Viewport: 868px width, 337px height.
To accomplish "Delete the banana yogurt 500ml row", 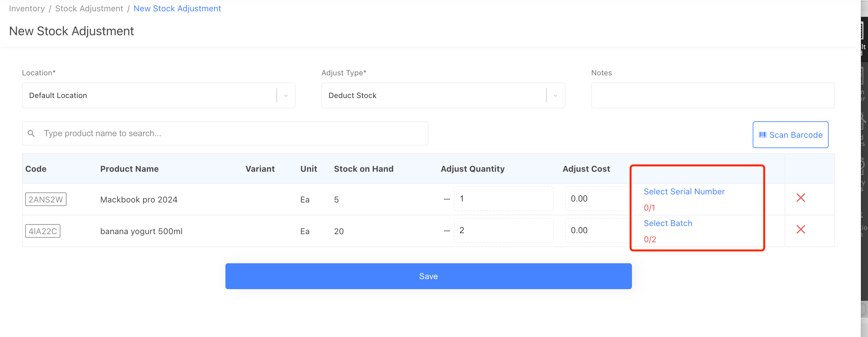I will point(800,229).
